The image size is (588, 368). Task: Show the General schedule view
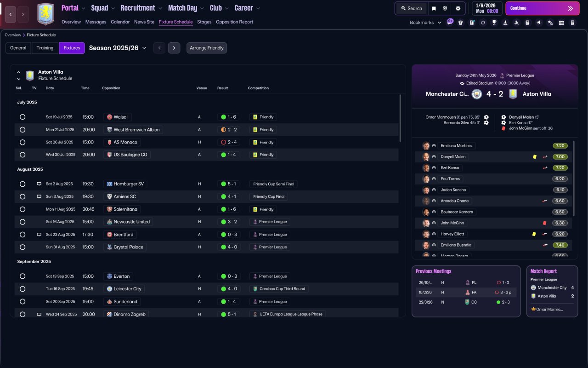click(x=18, y=48)
